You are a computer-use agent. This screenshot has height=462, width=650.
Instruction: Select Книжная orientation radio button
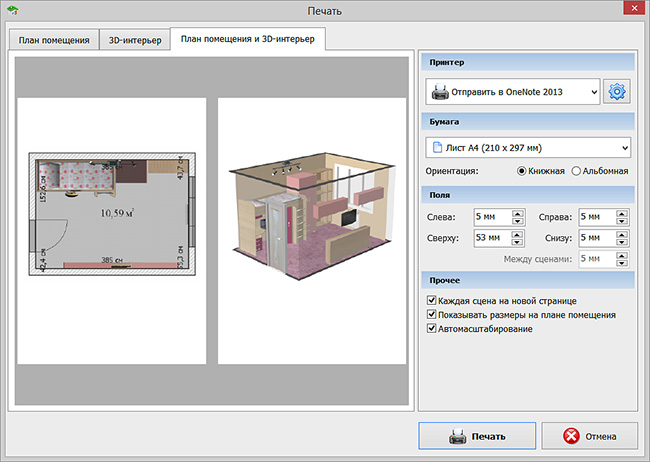click(x=521, y=171)
